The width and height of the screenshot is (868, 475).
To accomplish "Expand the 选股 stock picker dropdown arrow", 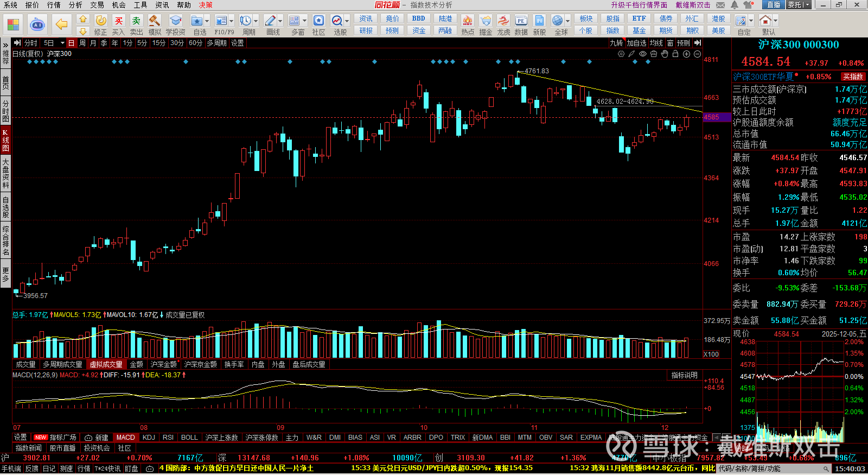I will pos(347,21).
